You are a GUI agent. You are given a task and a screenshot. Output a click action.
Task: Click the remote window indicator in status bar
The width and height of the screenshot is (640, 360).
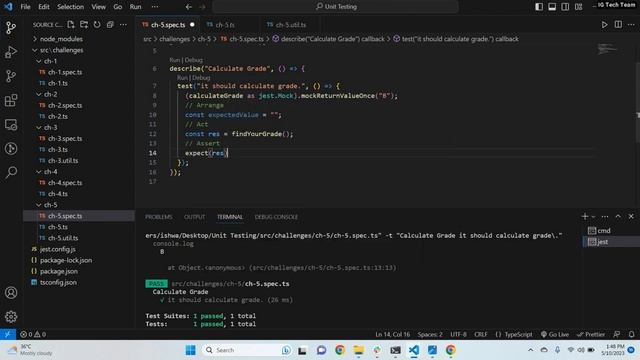click(8, 334)
